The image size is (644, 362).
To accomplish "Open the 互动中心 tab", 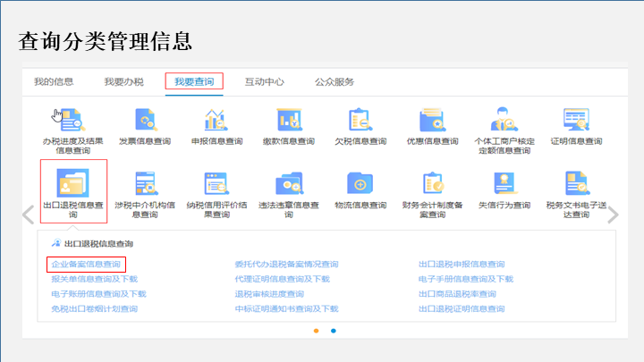I will (x=264, y=81).
